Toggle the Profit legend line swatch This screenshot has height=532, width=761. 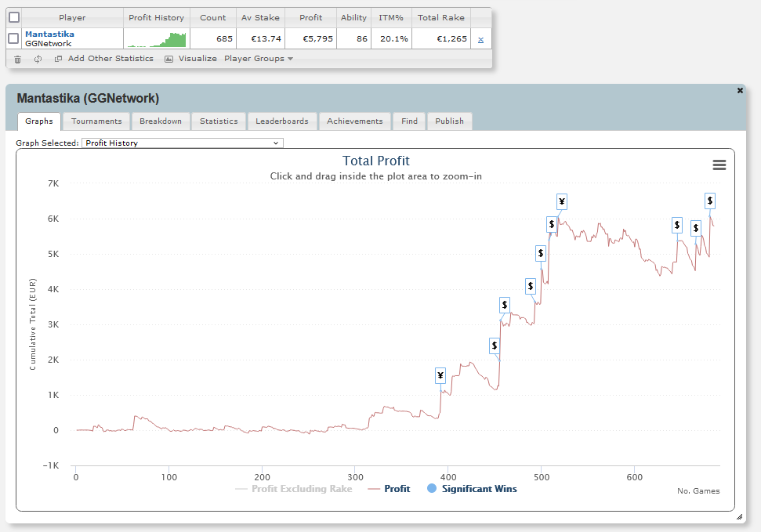[374, 489]
